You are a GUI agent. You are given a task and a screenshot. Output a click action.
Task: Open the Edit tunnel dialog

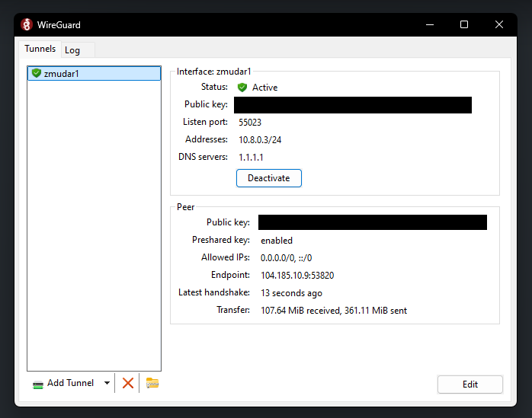470,384
